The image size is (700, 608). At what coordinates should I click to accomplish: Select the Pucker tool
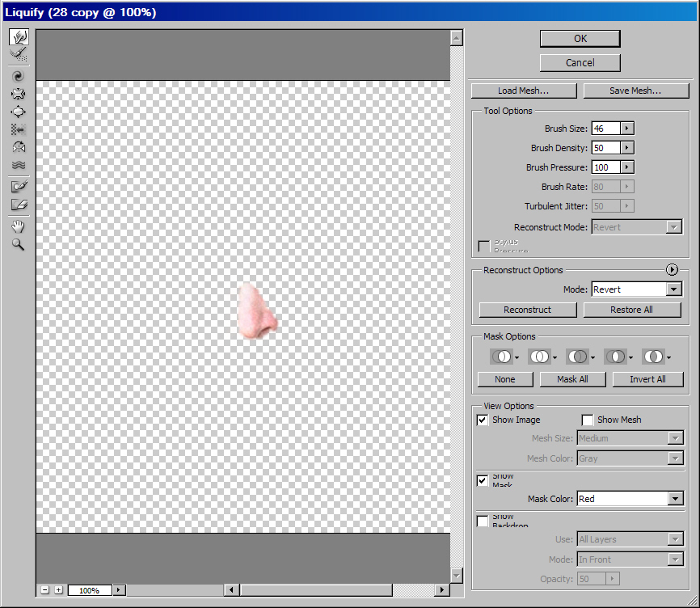(x=19, y=94)
